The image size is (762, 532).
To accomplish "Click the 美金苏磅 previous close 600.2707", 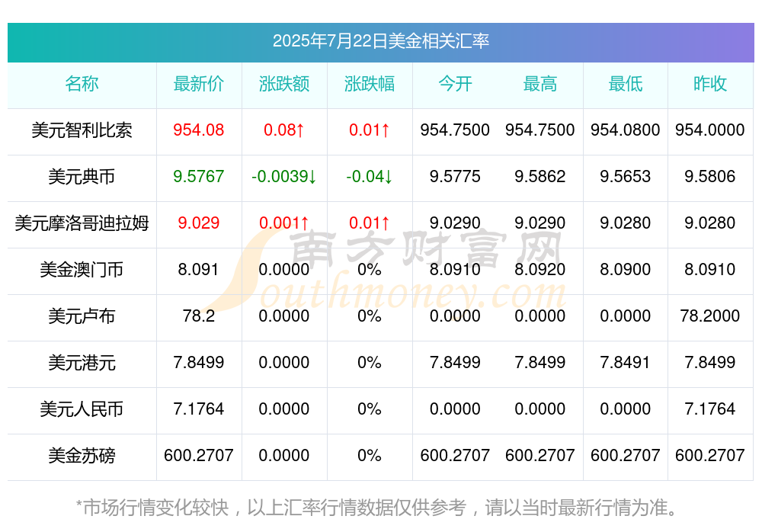I will [x=710, y=456].
